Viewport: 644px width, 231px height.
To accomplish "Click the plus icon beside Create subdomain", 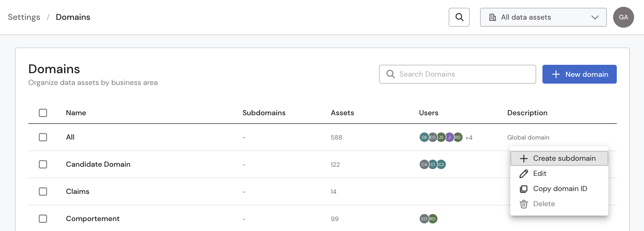I will [x=524, y=158].
